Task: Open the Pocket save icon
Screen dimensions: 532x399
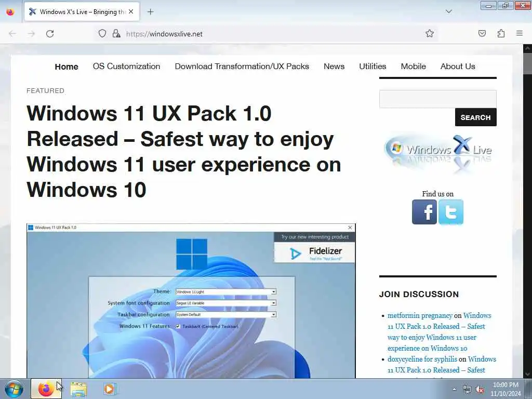Action: (482, 33)
